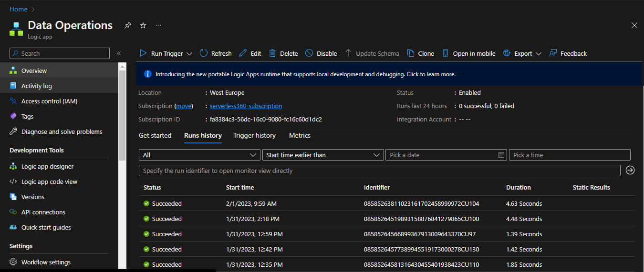Open Activity log in sidebar
Screen dimensions: 644x272
point(59,86)
